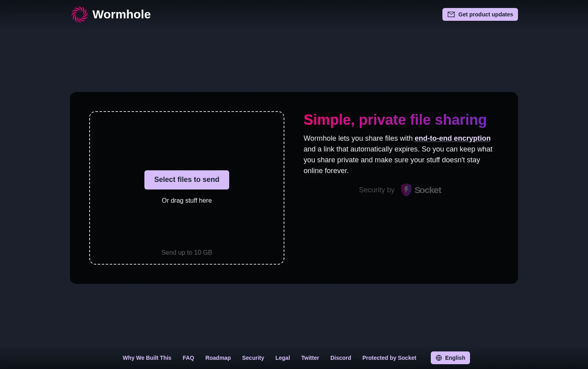This screenshot has width=588, height=369.
Task: Click Get product updates button
Action: tap(480, 14)
